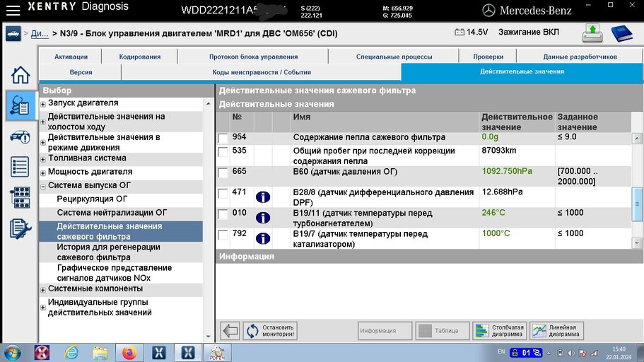The image size is (644, 362).
Task: Click the back arrow button
Action: point(230,330)
